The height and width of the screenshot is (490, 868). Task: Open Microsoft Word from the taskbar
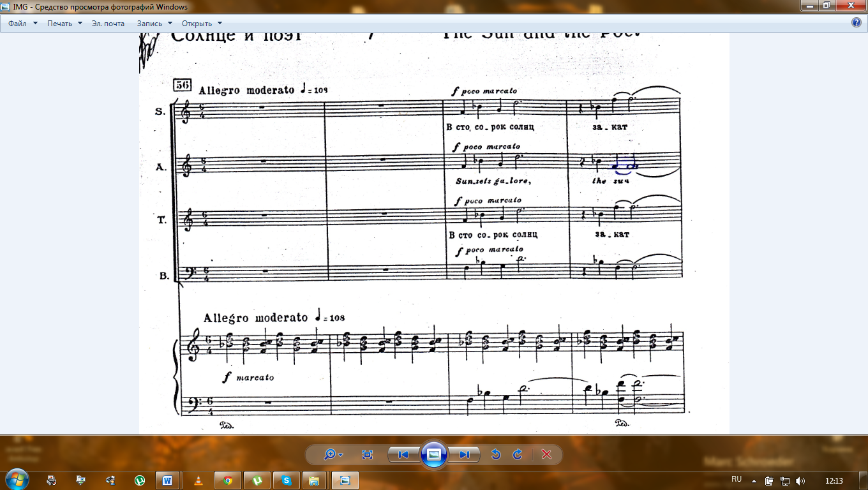(x=168, y=480)
